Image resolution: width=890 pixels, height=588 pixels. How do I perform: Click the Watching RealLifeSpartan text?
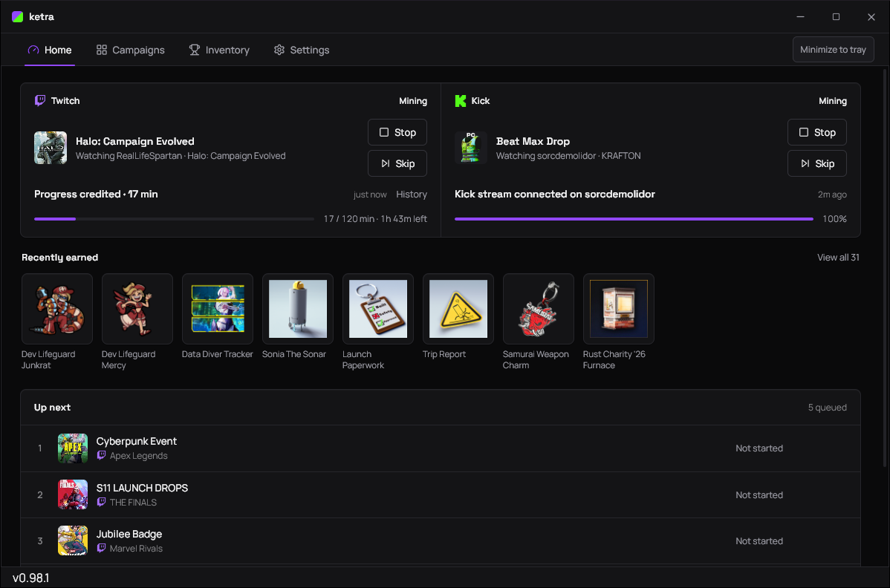coord(129,155)
